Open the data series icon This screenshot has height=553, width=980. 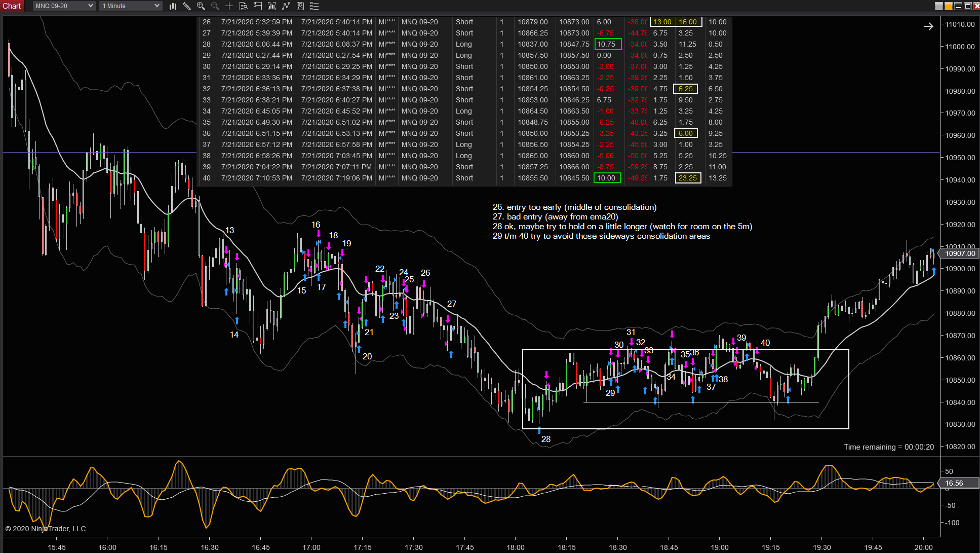[x=272, y=6]
